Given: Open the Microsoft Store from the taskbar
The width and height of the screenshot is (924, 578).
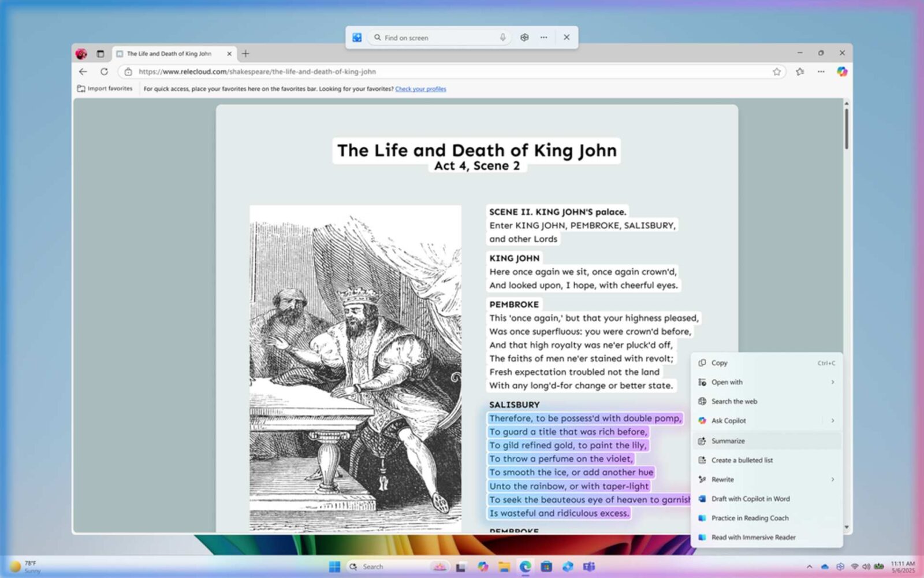Looking at the screenshot, I should pyautogui.click(x=546, y=566).
